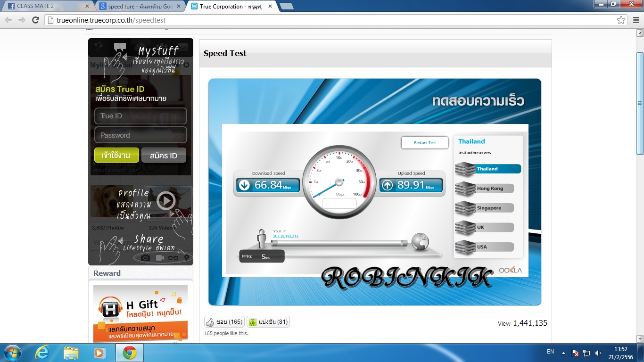Click the chain link icon under Share
The width and height of the screenshot is (644, 362).
click(x=173, y=258)
